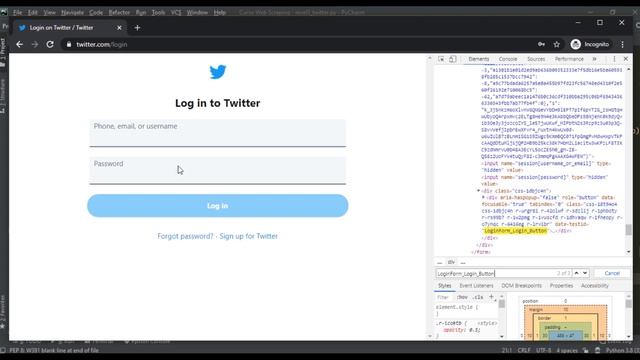Open the Properties tab
640x360 pixels.
point(561,286)
